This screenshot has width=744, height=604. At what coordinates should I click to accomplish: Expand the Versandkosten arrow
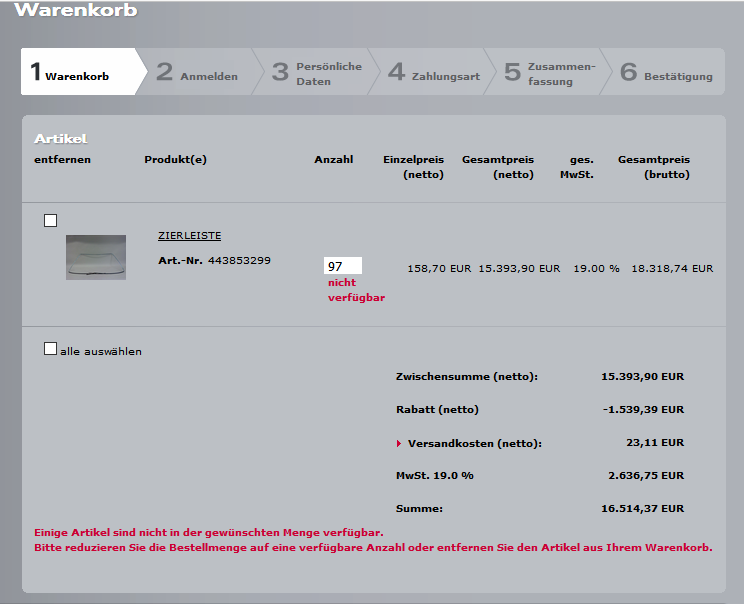(x=399, y=443)
